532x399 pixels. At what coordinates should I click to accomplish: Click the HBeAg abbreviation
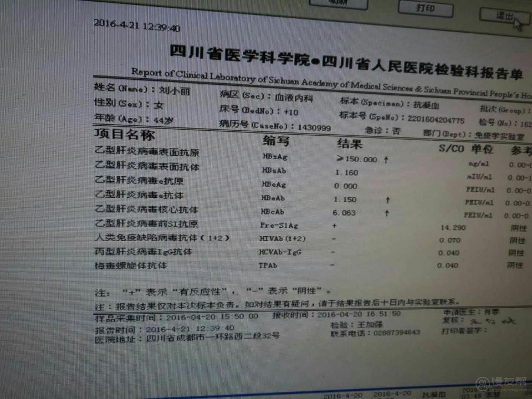pos(273,184)
